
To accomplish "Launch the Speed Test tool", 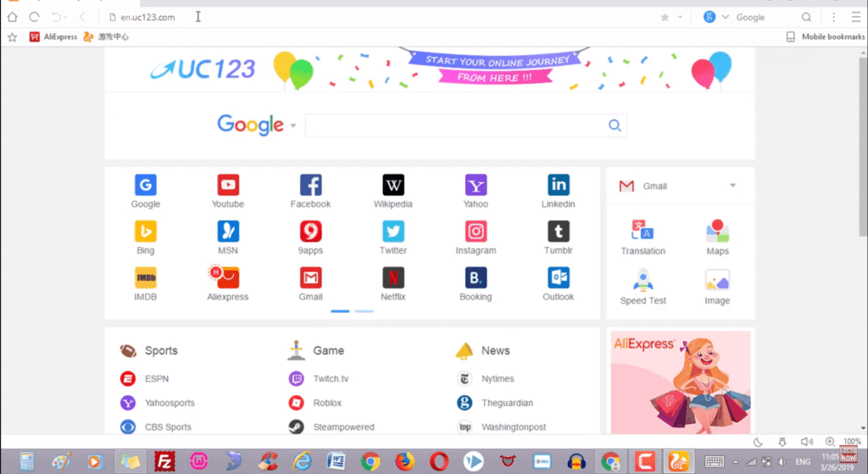I will pyautogui.click(x=643, y=287).
